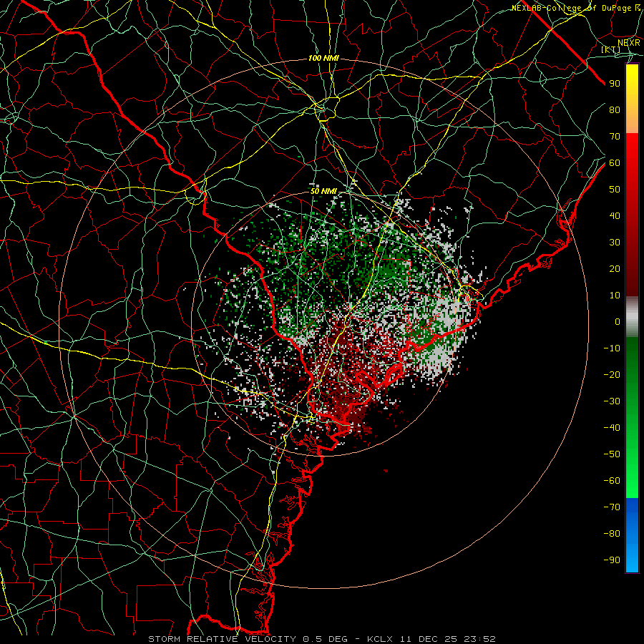Image resolution: width=644 pixels, height=644 pixels.
Task: Click the 50 NMI range ring label
Action: (323, 191)
